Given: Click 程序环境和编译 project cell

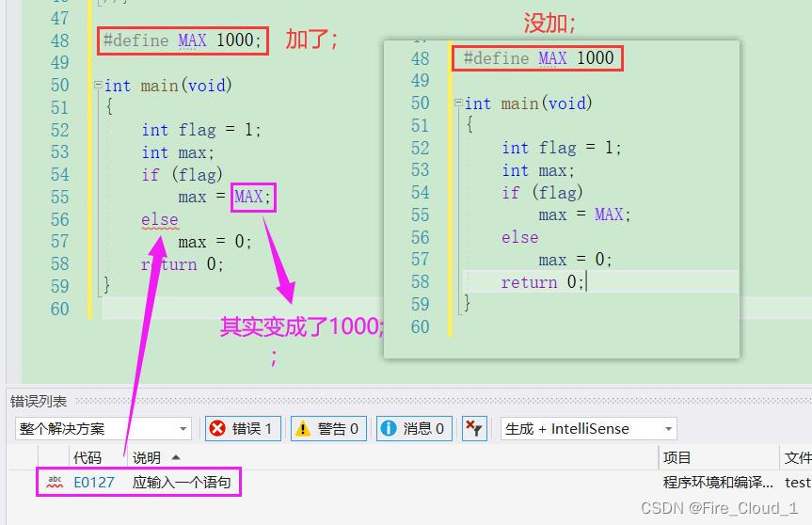Looking at the screenshot, I should [718, 483].
